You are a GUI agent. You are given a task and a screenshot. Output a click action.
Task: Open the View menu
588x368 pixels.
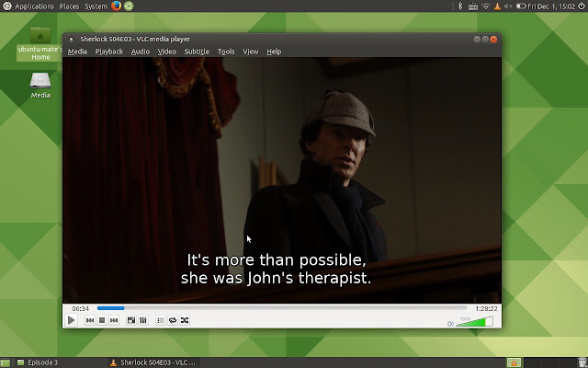tap(250, 52)
